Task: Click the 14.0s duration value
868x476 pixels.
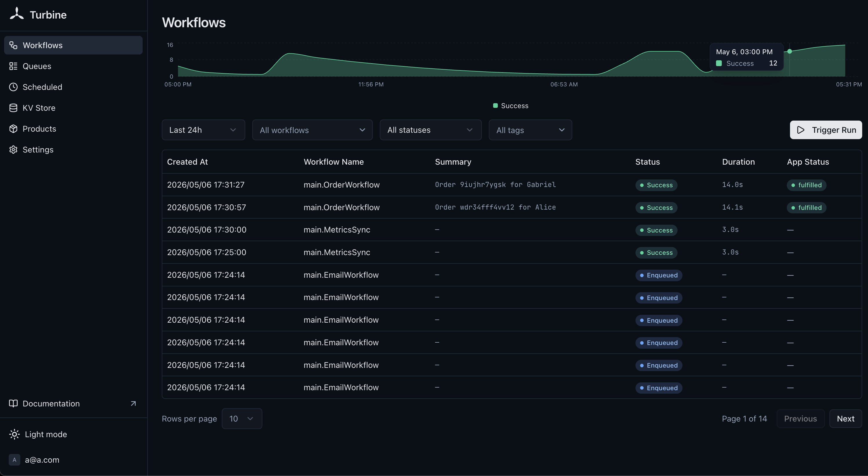Action: pyautogui.click(x=732, y=185)
